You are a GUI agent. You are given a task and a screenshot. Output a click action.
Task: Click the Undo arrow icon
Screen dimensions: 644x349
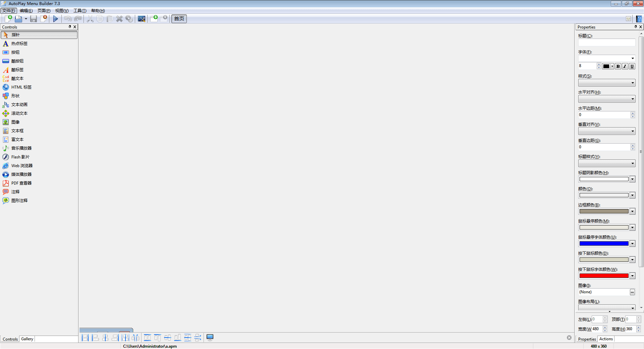click(68, 19)
